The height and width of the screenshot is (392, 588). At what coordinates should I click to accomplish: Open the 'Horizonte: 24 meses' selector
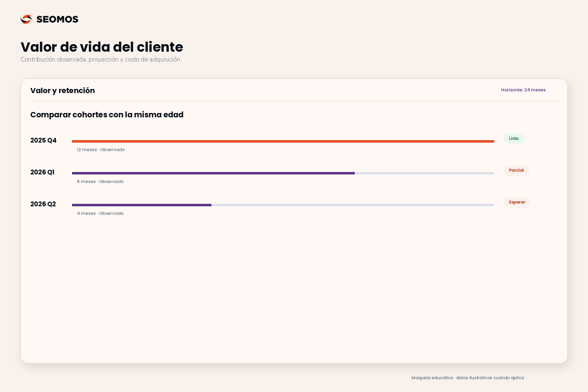523,90
